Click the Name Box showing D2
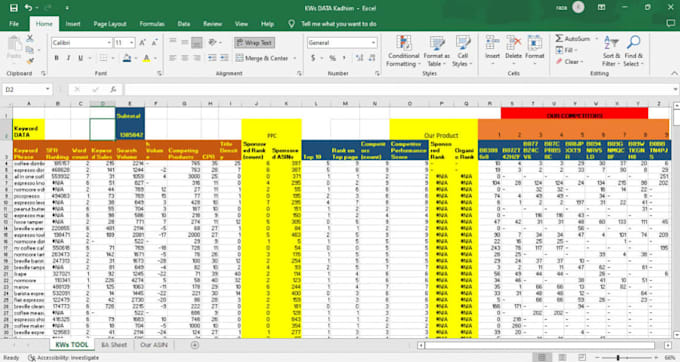 tap(27, 89)
